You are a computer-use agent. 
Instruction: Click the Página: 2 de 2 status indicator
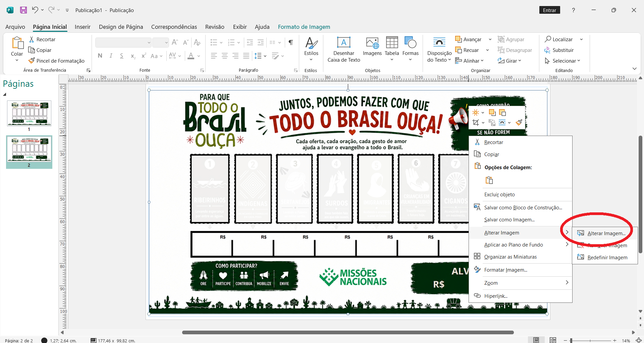tap(19, 341)
